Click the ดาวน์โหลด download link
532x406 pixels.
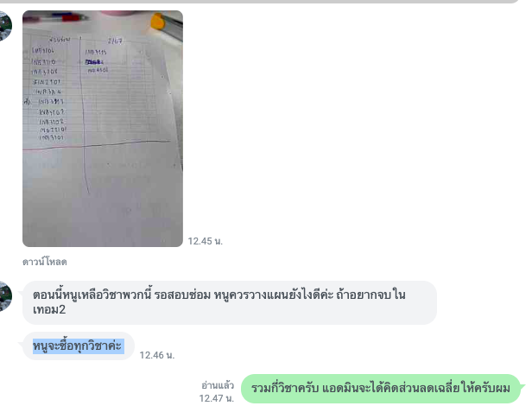point(44,262)
